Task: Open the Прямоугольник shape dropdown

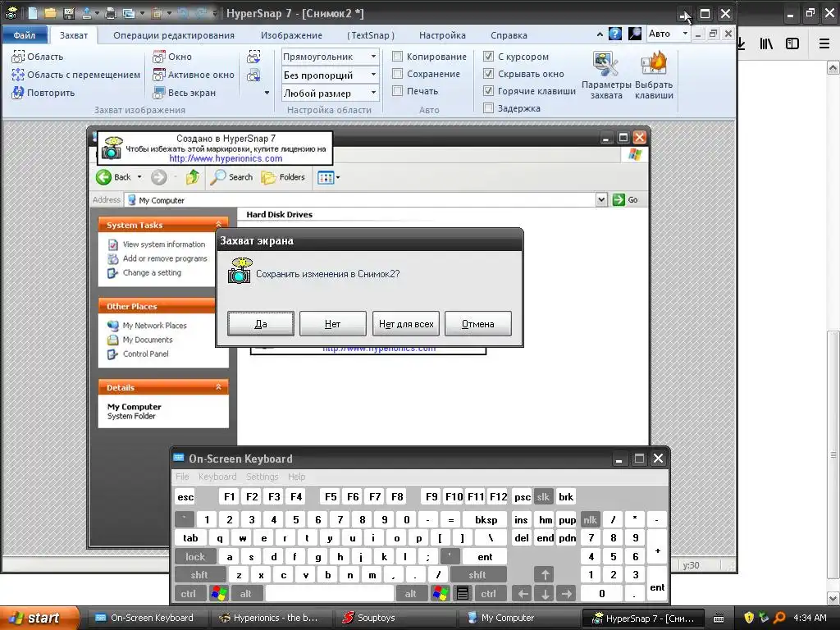Action: coord(373,57)
